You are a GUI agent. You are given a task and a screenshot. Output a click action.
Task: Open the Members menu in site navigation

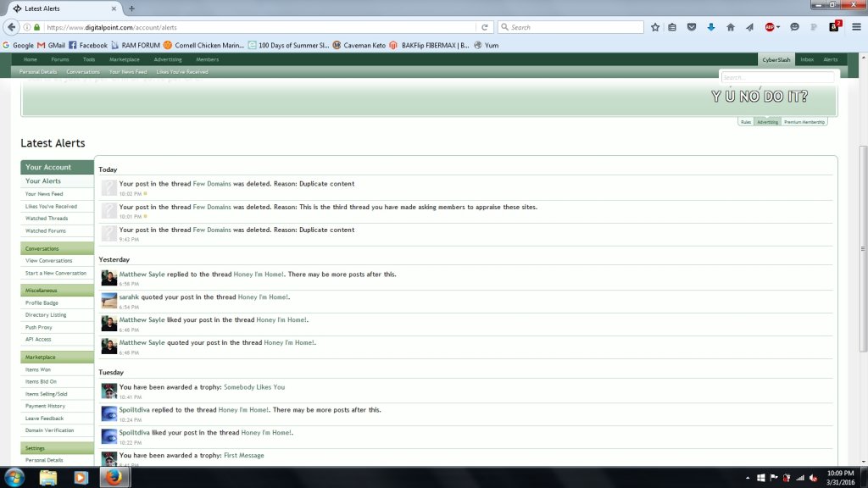pyautogui.click(x=207, y=59)
